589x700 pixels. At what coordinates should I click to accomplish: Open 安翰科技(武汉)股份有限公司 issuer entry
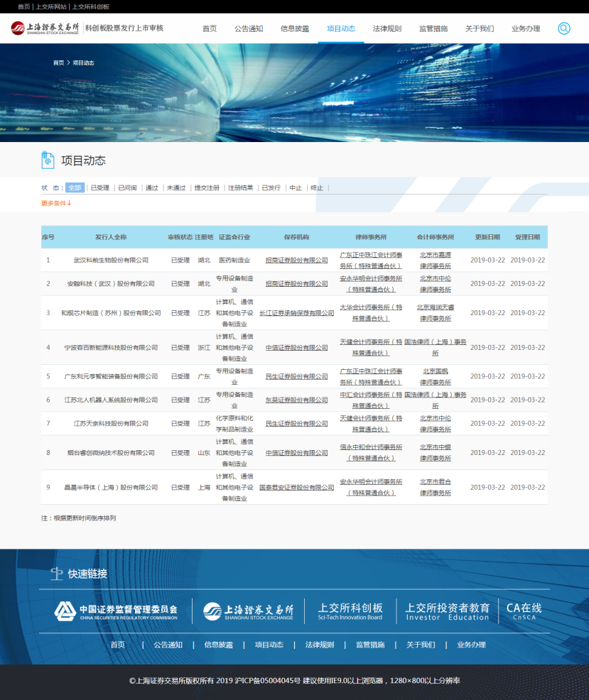111,284
